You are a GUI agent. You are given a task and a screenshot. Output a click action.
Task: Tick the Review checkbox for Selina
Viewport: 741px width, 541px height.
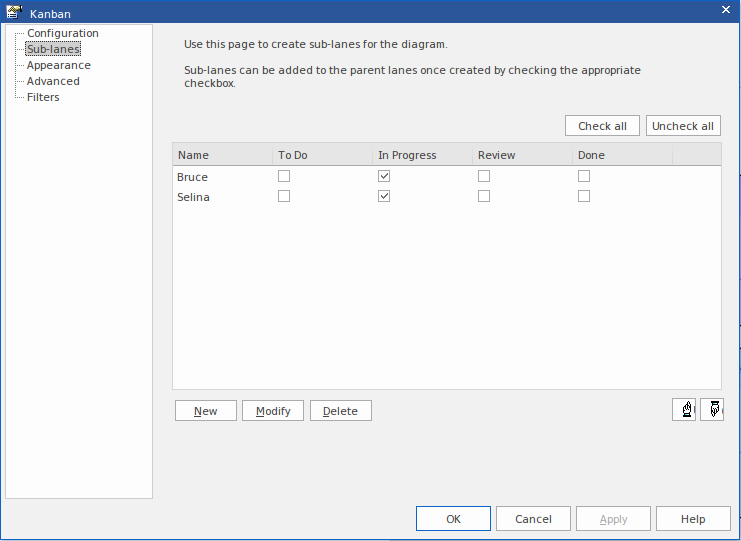tap(484, 196)
